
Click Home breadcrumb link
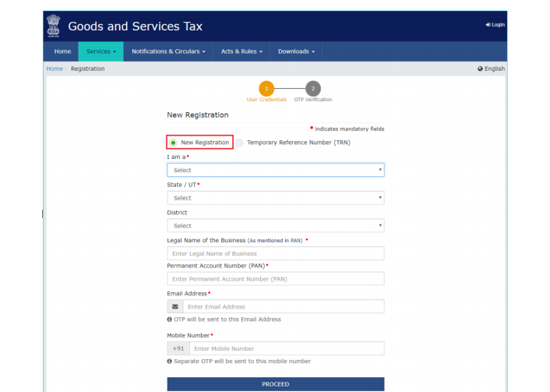click(x=55, y=69)
